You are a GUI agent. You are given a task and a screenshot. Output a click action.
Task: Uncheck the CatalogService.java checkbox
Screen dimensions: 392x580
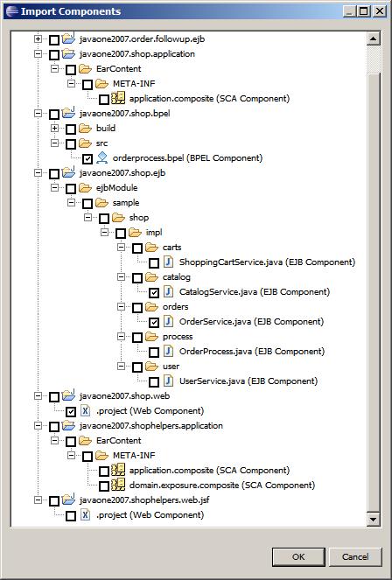(154, 292)
